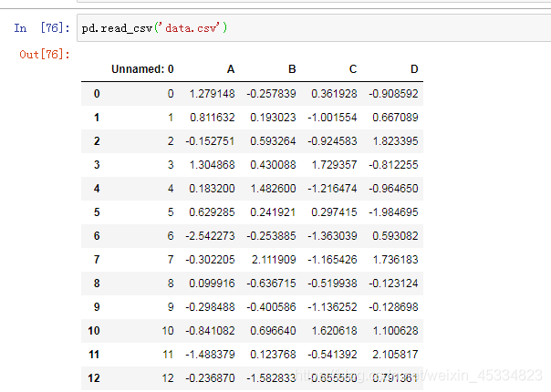This screenshot has width=551, height=392.
Task: Select cell value -0.812255
Action: pyautogui.click(x=393, y=165)
